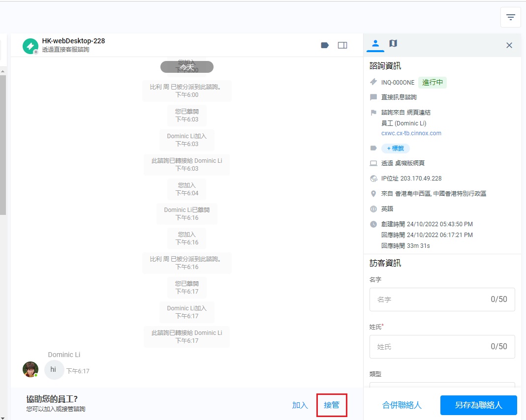The height and width of the screenshot is (420, 526).
Task: Click '創建時間 24/10/2022 05:43:50 PM' text
Action: point(427,224)
